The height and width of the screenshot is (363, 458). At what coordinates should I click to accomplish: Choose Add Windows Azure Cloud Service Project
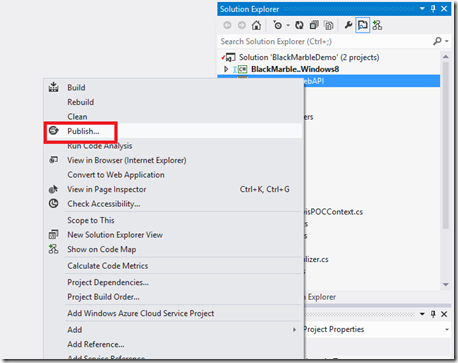141,314
